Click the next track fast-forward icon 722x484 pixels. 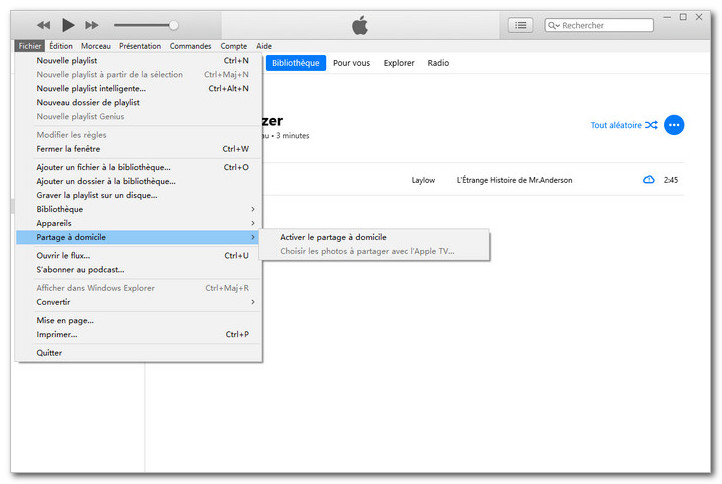click(x=92, y=25)
